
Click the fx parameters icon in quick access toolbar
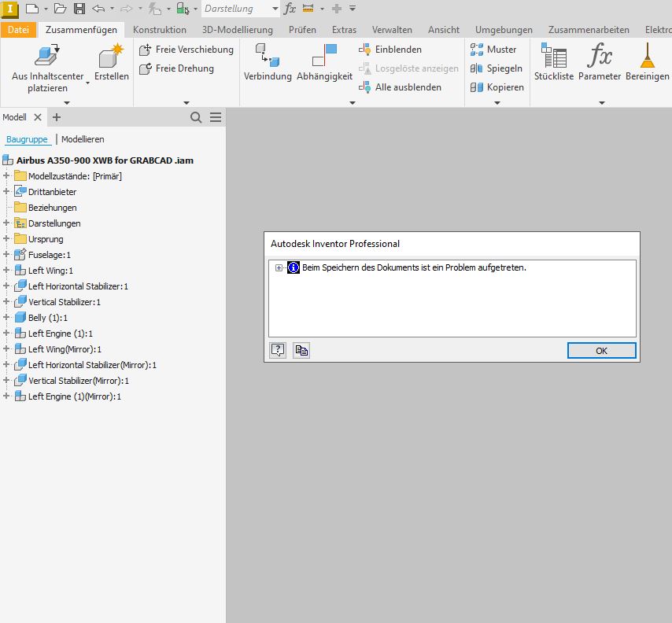290,9
